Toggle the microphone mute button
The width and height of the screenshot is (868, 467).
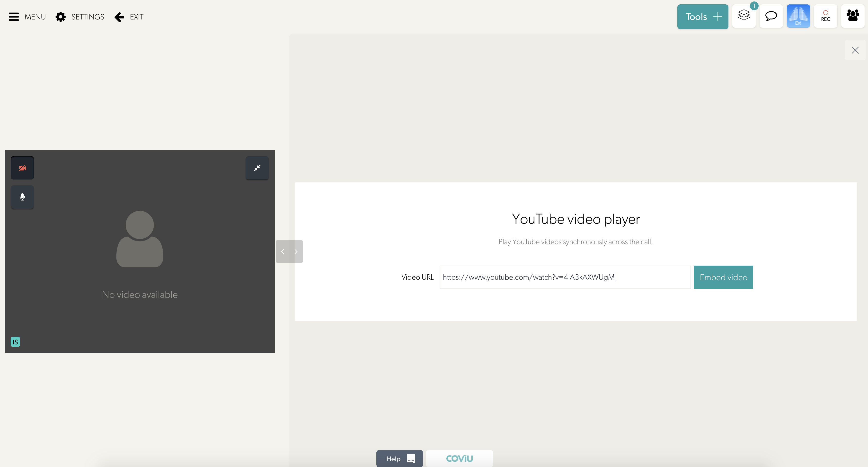pyautogui.click(x=22, y=197)
